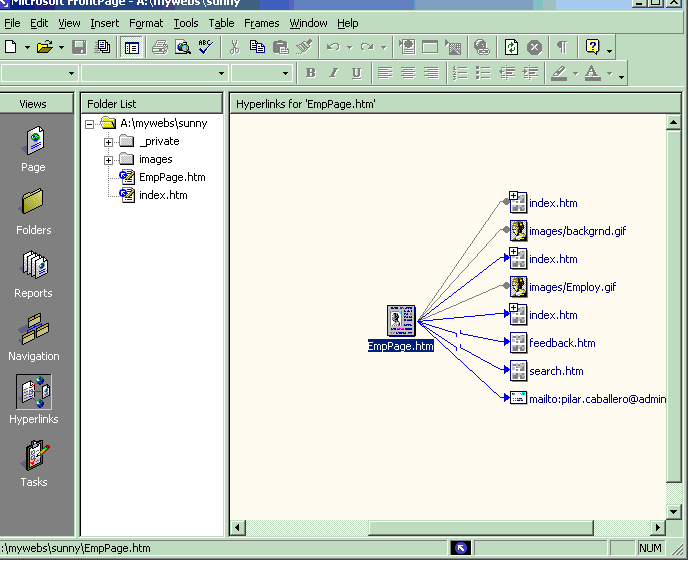700x572 pixels.
Task: Run spelling check from toolbar
Action: point(205,47)
